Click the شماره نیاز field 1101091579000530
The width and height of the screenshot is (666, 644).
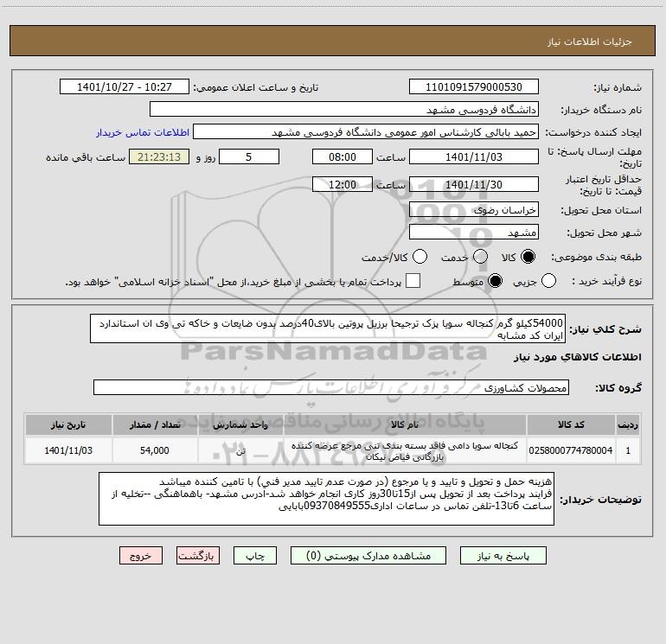coord(474,87)
